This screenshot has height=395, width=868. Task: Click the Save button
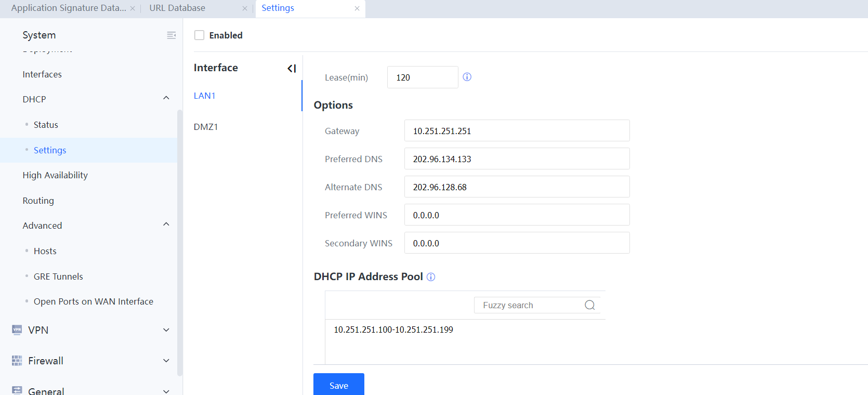(338, 385)
